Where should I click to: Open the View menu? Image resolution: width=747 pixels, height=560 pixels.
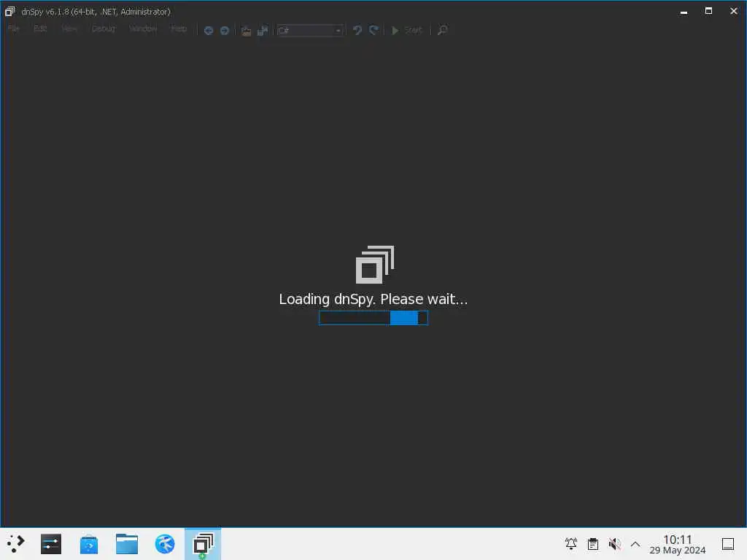pos(69,28)
